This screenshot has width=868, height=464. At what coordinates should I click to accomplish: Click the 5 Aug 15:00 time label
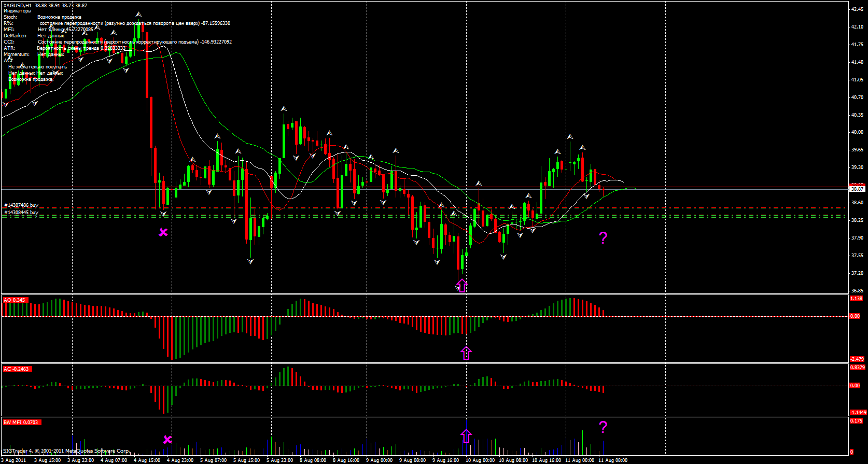[x=246, y=460]
